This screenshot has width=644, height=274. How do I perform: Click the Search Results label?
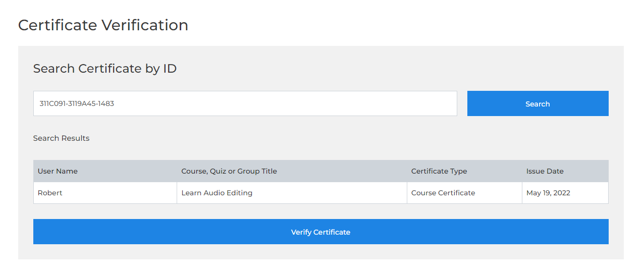(x=61, y=138)
